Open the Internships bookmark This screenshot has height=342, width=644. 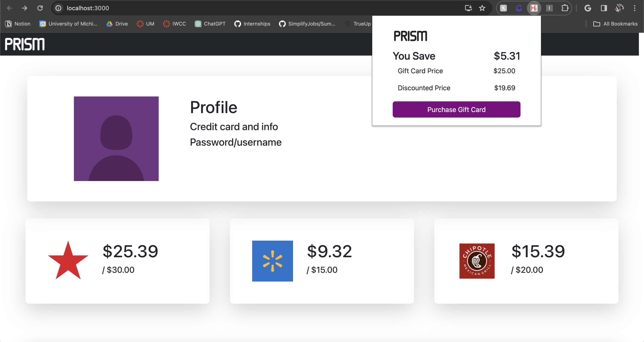tap(252, 24)
